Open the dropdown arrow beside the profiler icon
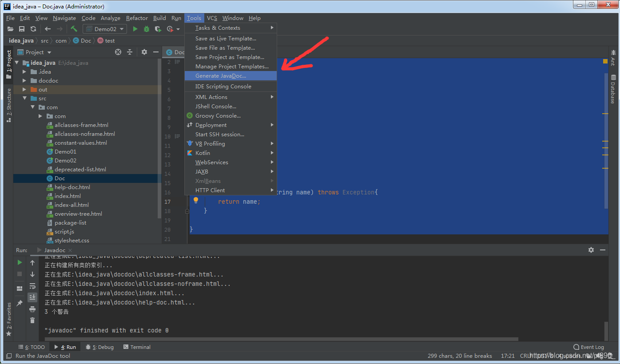This screenshot has height=364, width=620. (178, 29)
